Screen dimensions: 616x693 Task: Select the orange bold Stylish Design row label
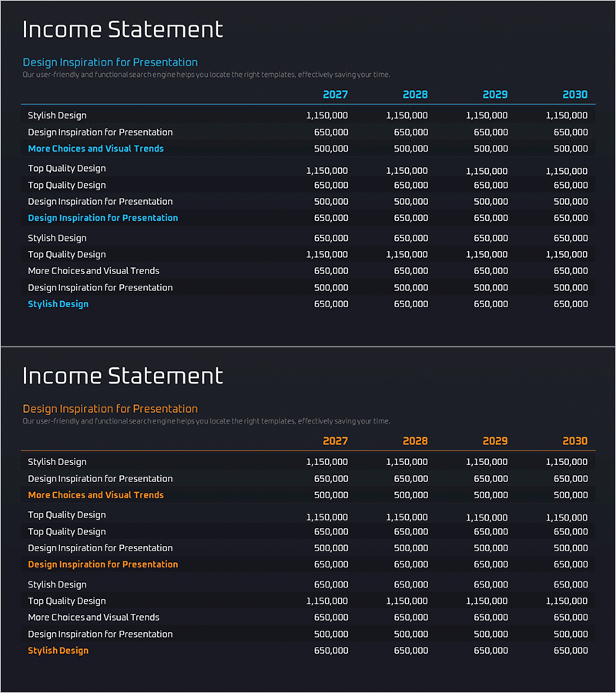click(58, 651)
